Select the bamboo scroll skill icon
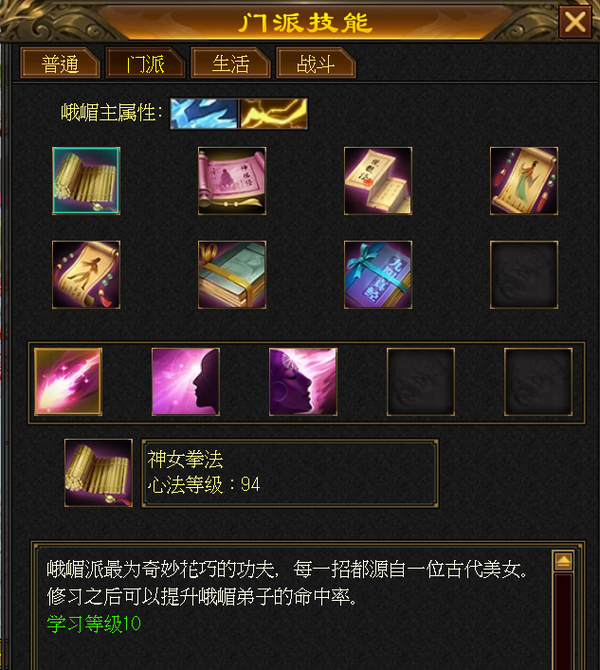 pyautogui.click(x=86, y=181)
